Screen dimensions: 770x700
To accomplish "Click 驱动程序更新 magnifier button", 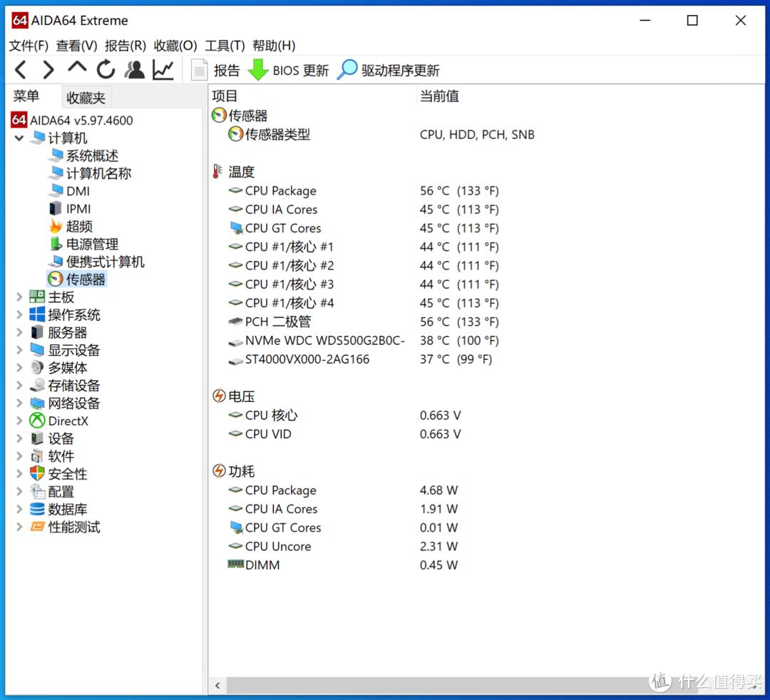I will coord(389,71).
